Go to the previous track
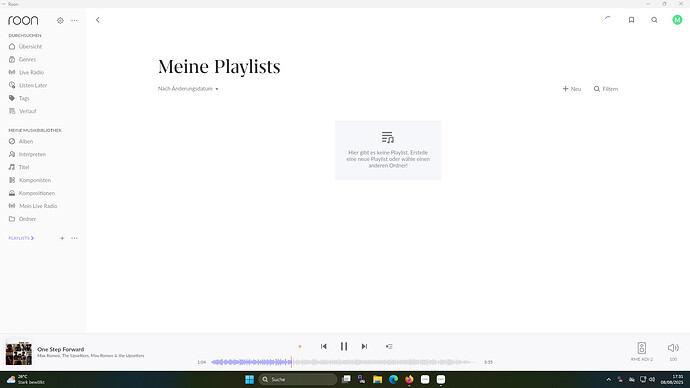690x388 pixels. pyautogui.click(x=324, y=347)
